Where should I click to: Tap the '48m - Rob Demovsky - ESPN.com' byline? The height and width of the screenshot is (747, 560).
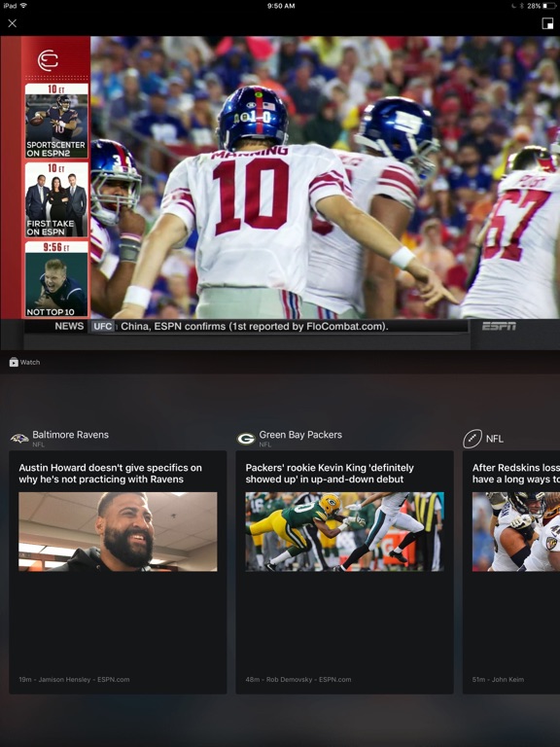point(298,679)
